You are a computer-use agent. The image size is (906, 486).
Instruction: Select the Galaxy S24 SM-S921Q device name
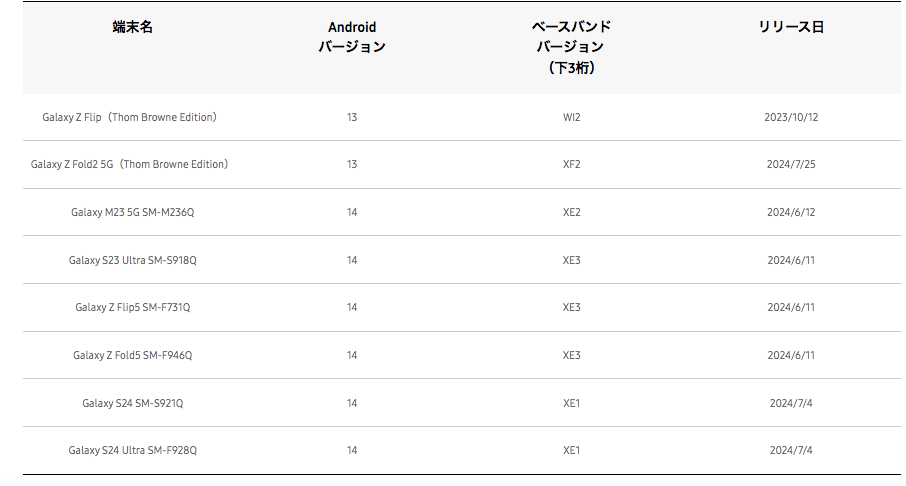132,403
